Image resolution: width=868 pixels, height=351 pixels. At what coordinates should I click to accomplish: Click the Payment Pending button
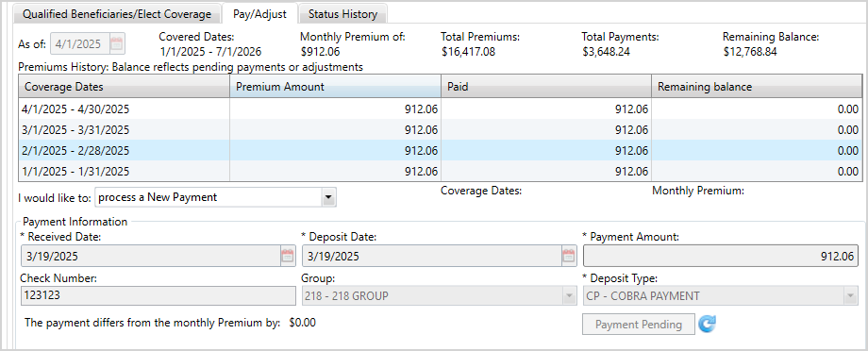pos(639,325)
